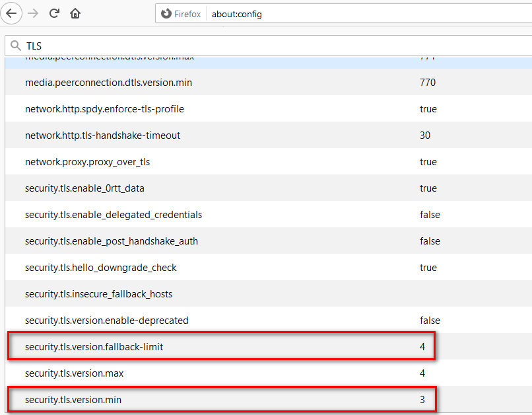This screenshot has width=532, height=415.
Task: Click true value of enable_0rtt_data
Action: pyautogui.click(x=428, y=188)
